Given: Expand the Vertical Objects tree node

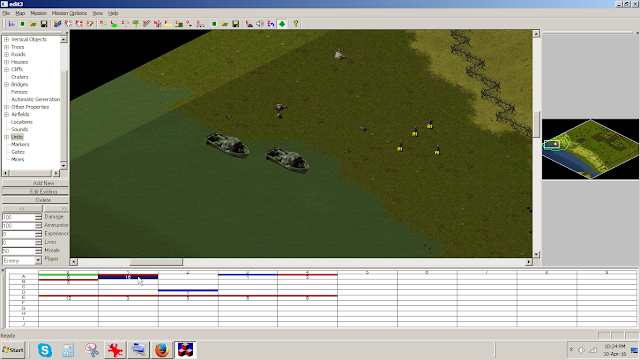Looking at the screenshot, I should tap(7, 40).
